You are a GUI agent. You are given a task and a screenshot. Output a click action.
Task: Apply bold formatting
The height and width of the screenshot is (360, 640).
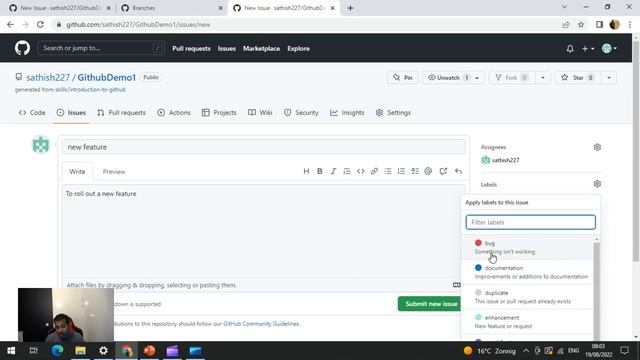(x=320, y=171)
